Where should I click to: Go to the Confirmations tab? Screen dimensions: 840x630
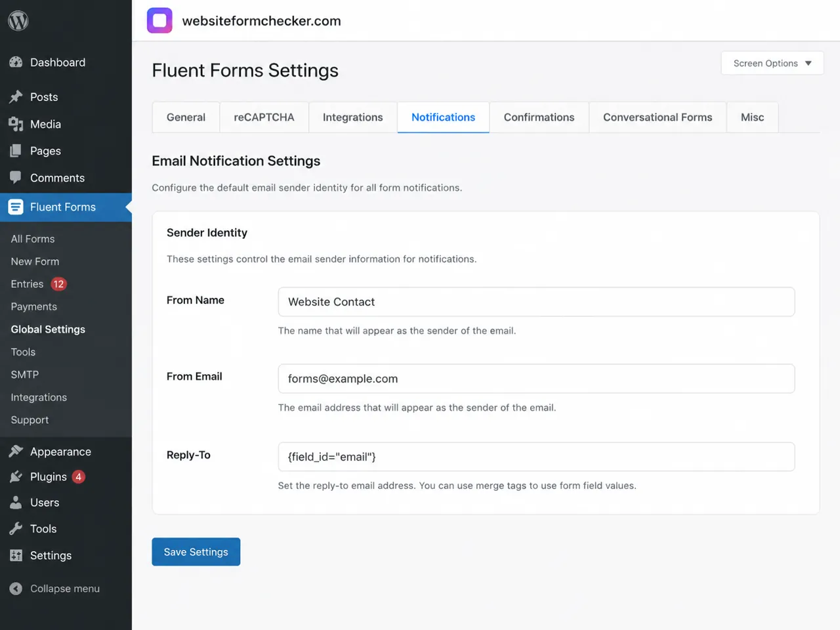click(x=539, y=117)
